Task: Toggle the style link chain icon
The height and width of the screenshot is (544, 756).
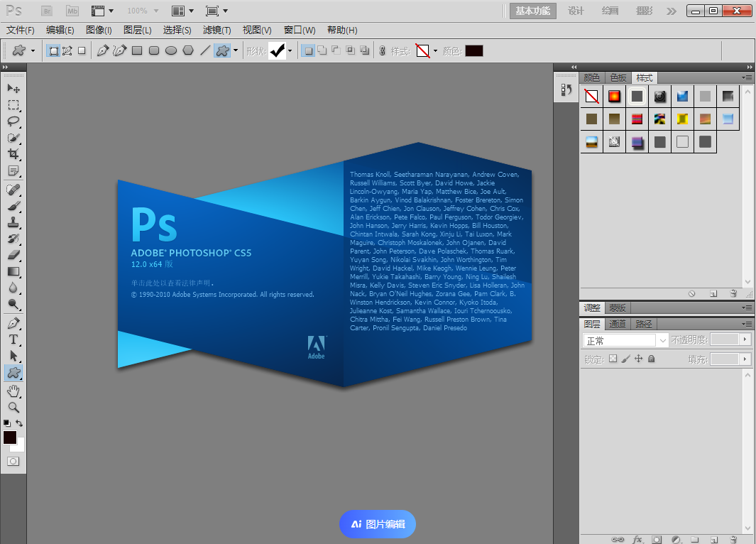Action: 383,50
